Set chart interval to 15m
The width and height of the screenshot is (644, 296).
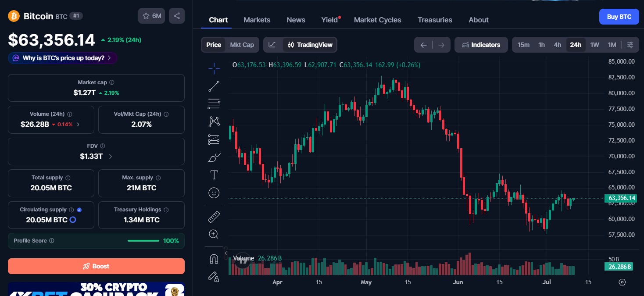point(523,45)
